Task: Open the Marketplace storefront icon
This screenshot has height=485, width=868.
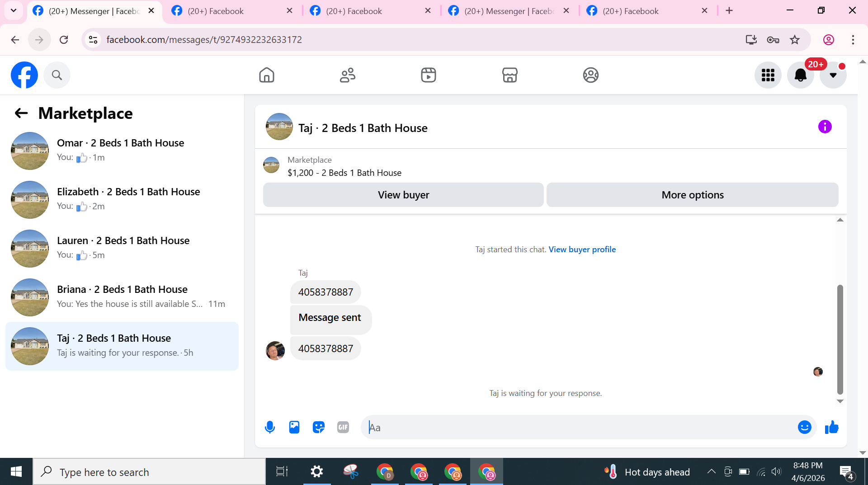Action: click(509, 75)
